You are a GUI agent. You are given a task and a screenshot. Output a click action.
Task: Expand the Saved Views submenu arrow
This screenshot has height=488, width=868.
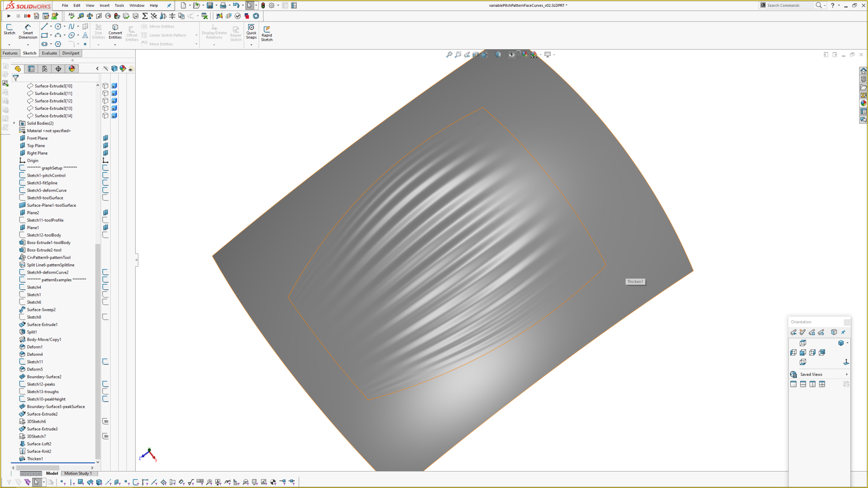click(x=847, y=374)
